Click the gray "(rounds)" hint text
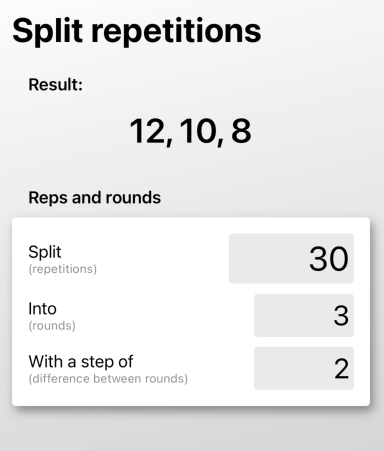 [52, 326]
